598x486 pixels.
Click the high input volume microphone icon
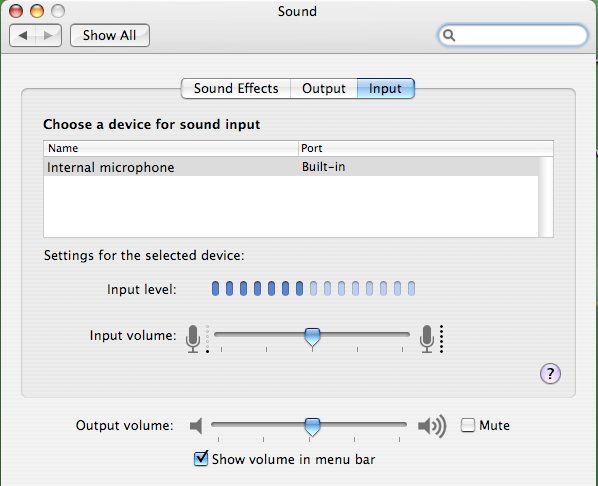(427, 339)
